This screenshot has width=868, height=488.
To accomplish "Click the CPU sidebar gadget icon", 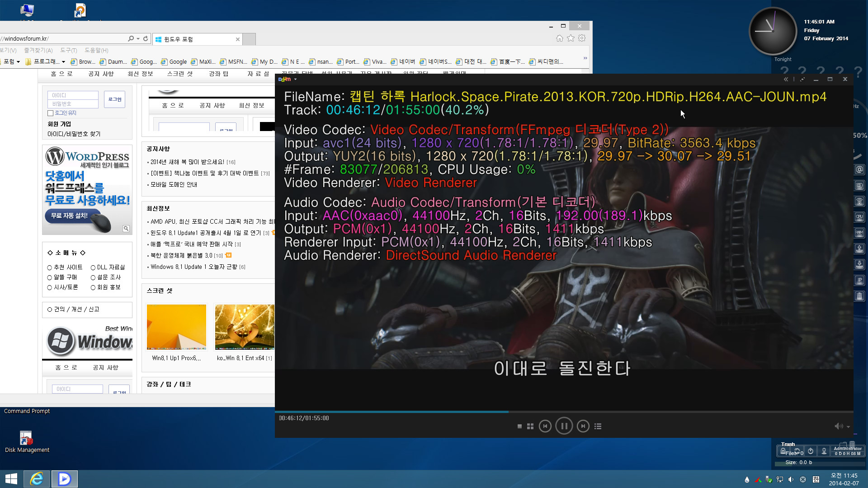I will point(859,217).
